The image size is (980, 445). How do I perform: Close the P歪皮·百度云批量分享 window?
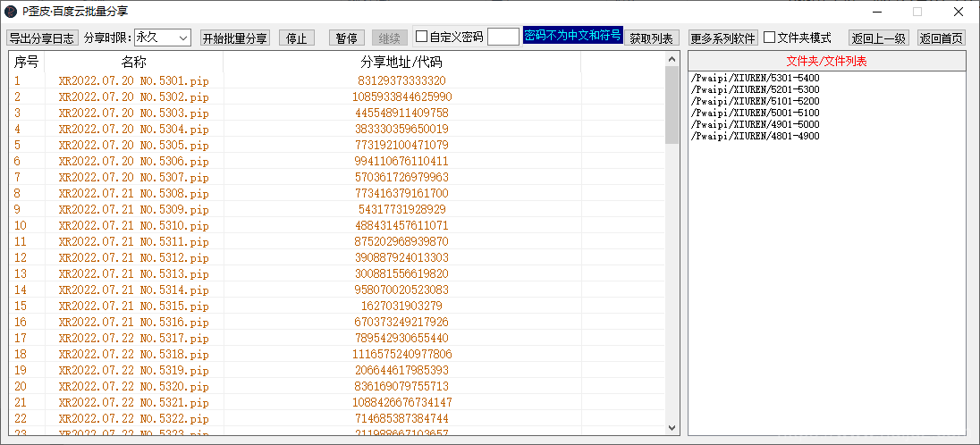(959, 11)
